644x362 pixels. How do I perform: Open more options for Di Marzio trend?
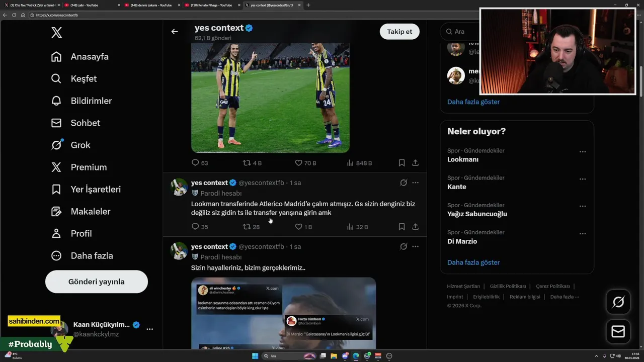point(583,234)
